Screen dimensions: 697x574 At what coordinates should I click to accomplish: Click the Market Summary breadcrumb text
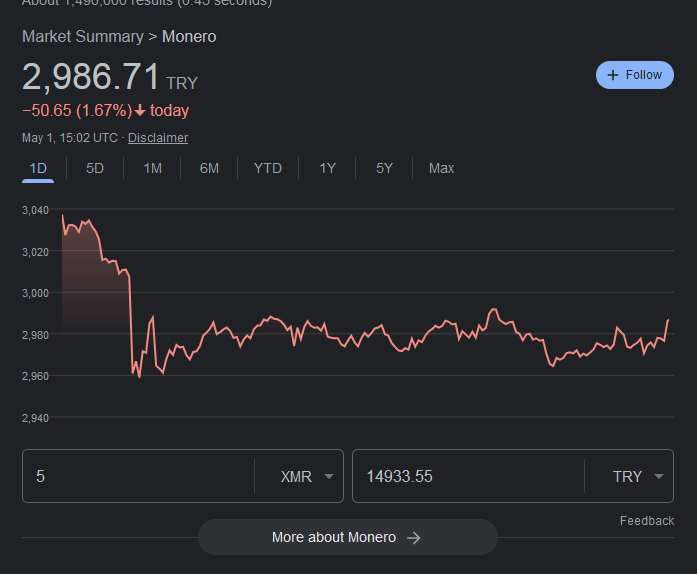pos(83,36)
